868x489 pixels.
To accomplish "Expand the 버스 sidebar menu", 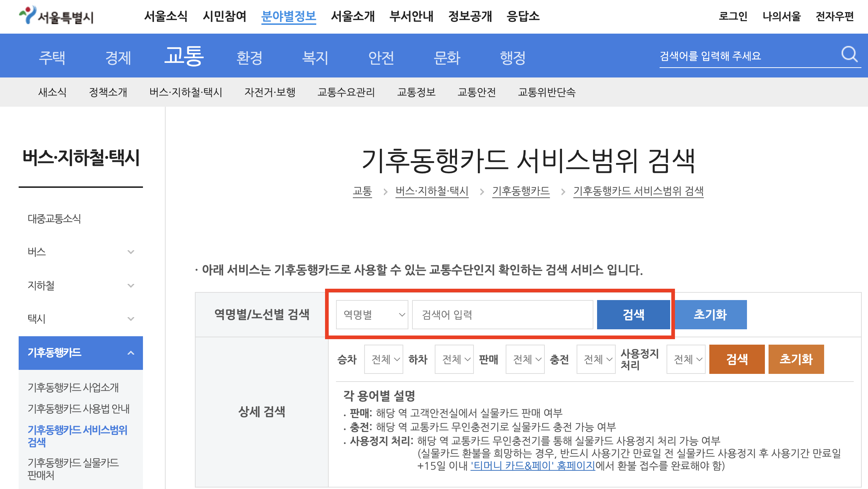I will point(131,251).
